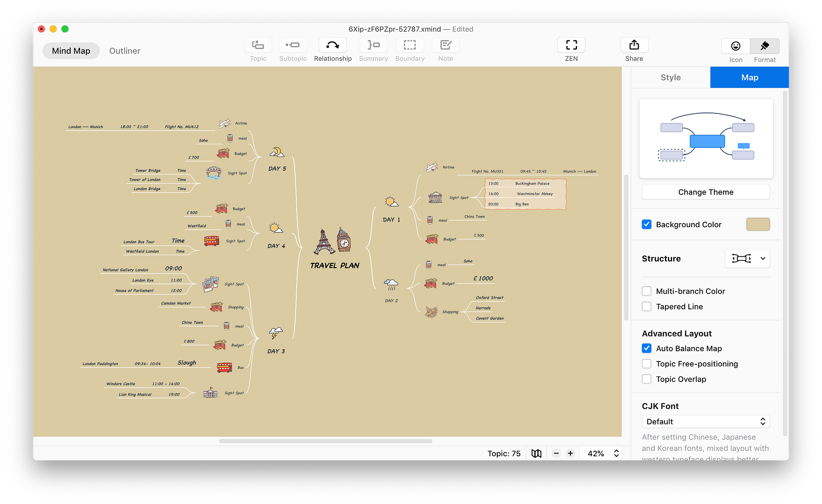The height and width of the screenshot is (504, 822).
Task: Enter ZEN fullscreen mode
Action: click(571, 45)
